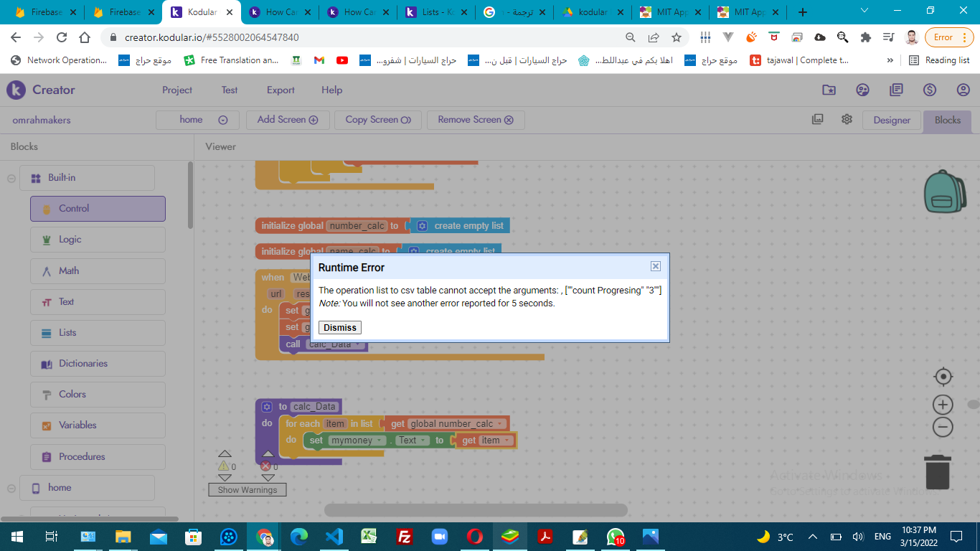Open the account profile icon in the header

click(963, 90)
